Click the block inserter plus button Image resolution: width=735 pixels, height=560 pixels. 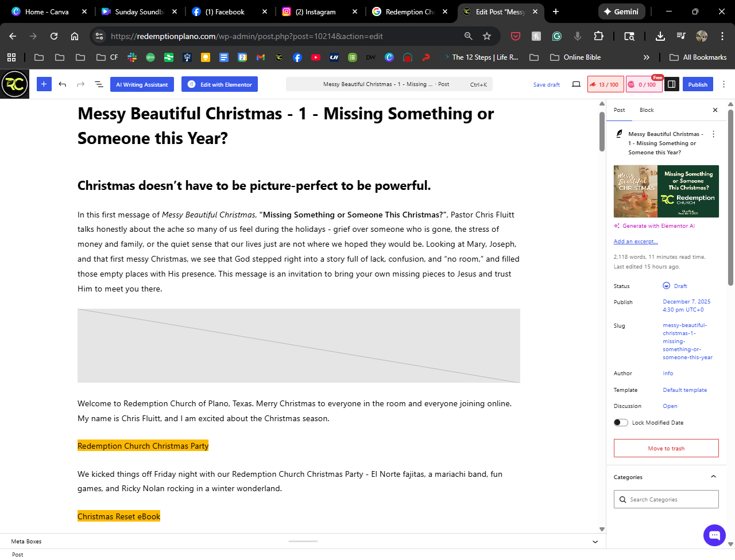pyautogui.click(x=44, y=84)
